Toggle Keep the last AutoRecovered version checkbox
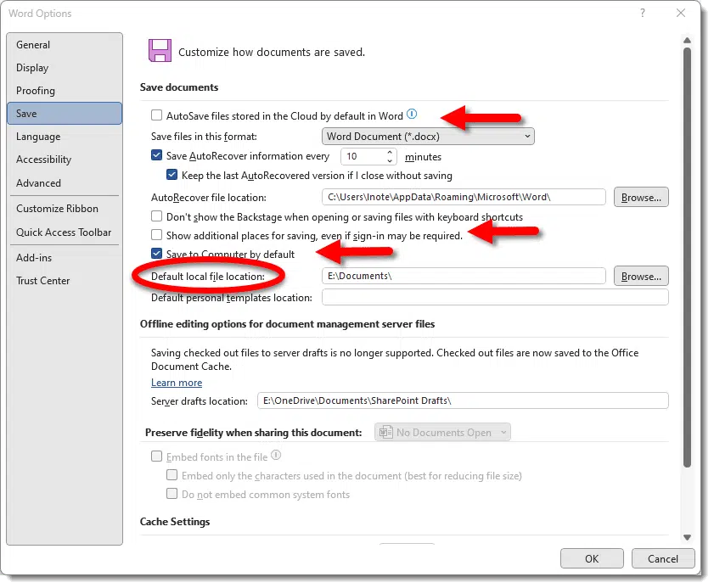The height and width of the screenshot is (588, 714). coord(171,175)
